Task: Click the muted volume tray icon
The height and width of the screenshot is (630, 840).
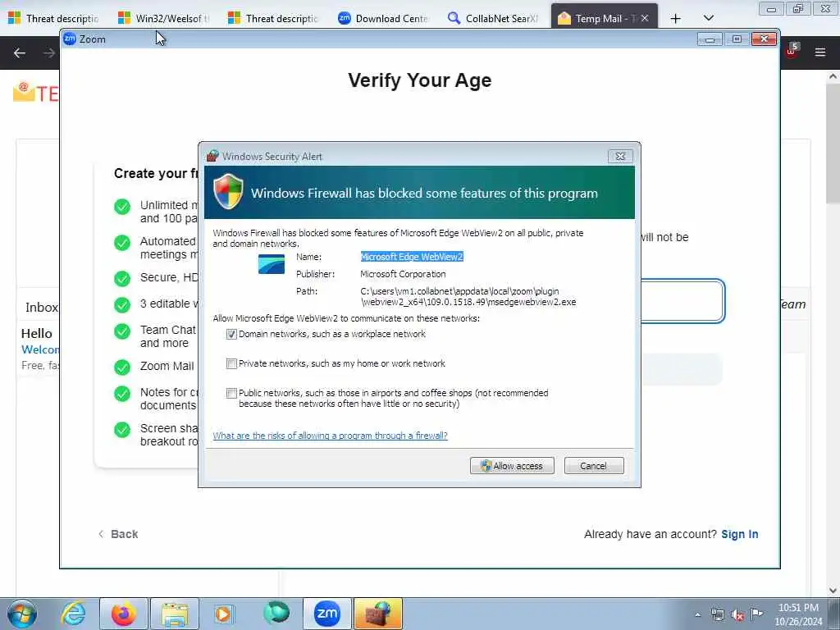Action: [x=737, y=615]
